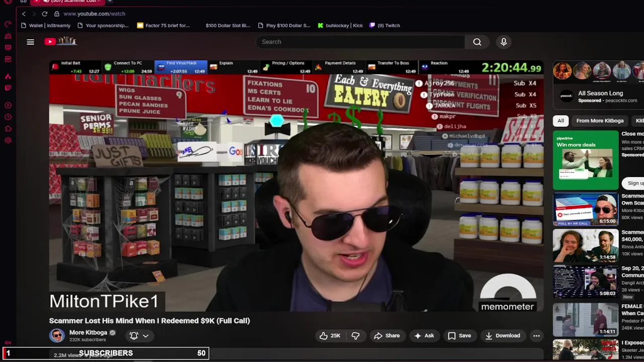Reload the page with the refresh icon
Screen dimensions: 644x362
click(x=45, y=14)
